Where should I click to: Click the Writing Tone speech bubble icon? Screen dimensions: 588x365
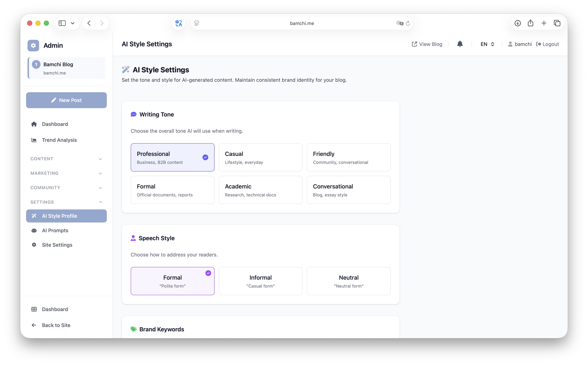(x=133, y=114)
